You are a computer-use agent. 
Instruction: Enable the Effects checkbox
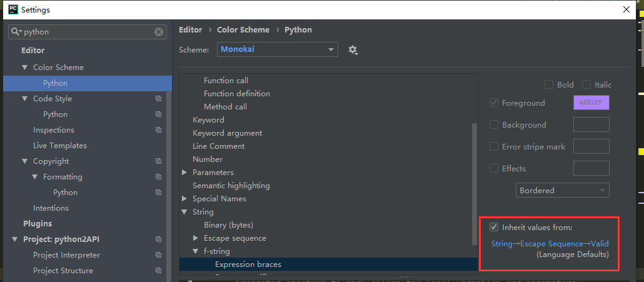click(494, 168)
